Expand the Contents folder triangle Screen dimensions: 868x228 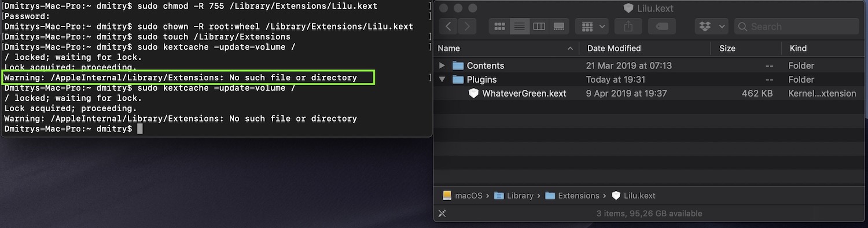pos(443,65)
